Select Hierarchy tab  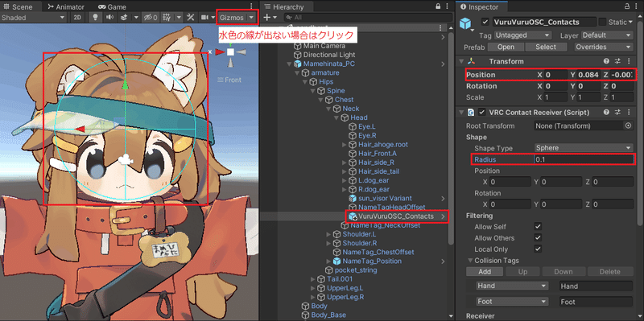point(284,6)
